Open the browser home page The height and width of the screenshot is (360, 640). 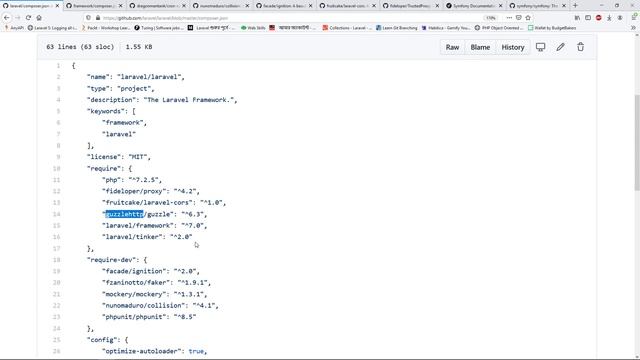(x=39, y=18)
